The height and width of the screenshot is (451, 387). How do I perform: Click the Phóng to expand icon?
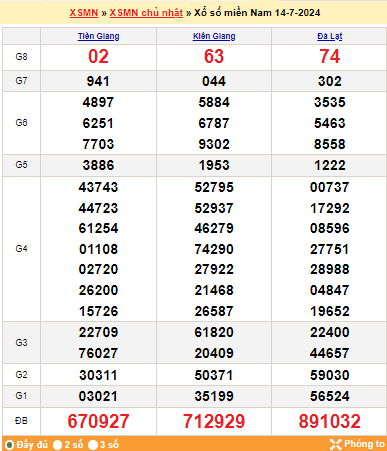point(336,444)
